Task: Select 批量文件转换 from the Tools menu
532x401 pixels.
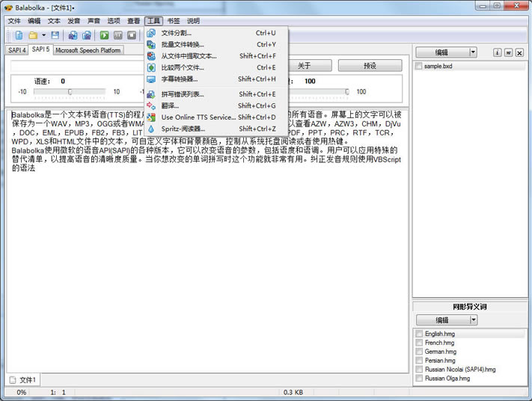Action: [x=183, y=44]
